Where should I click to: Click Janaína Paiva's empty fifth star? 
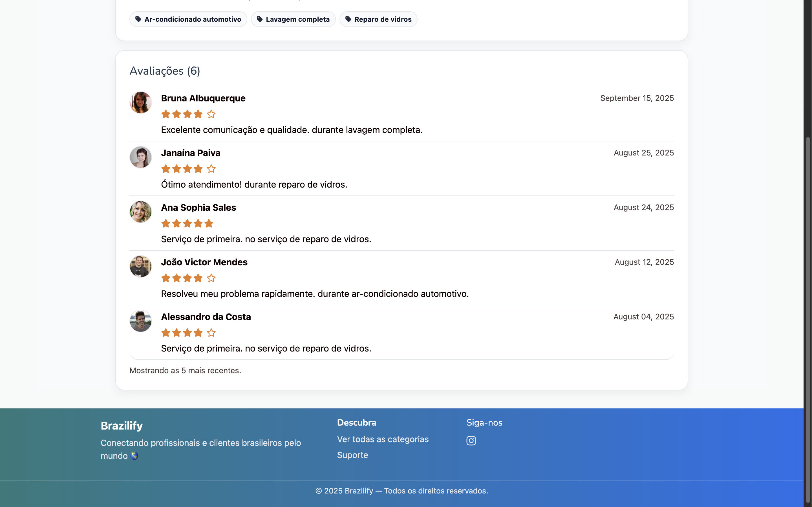211,169
